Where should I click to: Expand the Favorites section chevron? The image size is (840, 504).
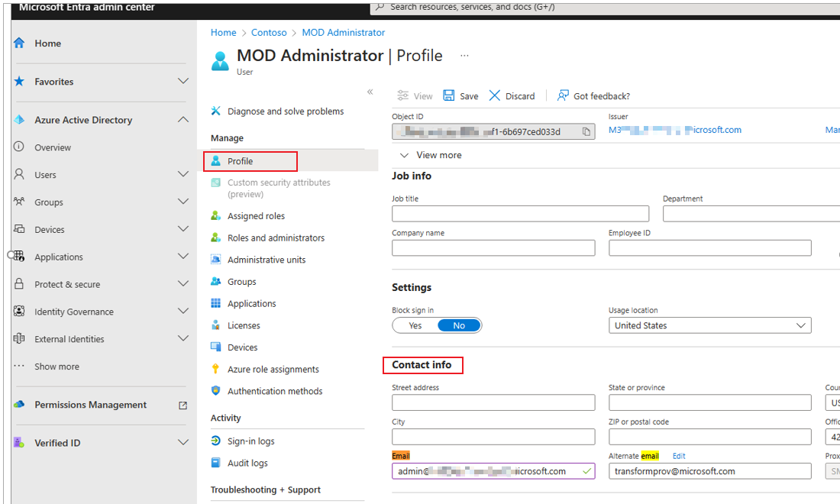tap(183, 81)
